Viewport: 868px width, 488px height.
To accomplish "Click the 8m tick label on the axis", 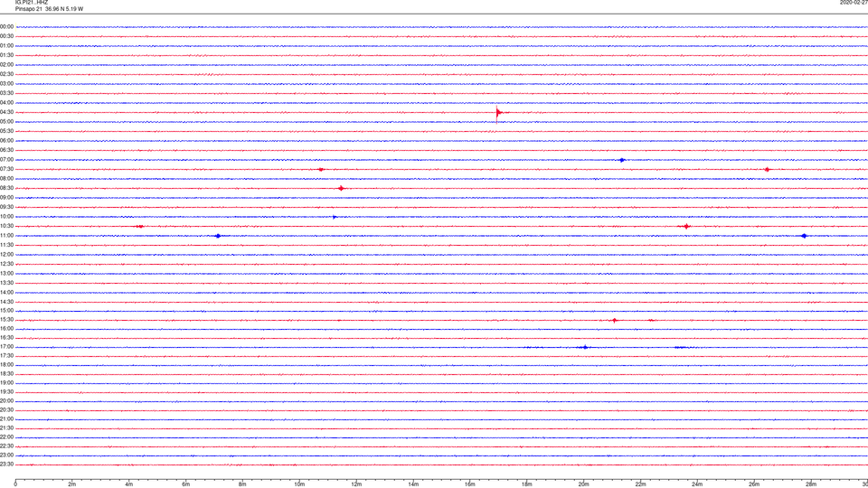I will click(x=242, y=484).
